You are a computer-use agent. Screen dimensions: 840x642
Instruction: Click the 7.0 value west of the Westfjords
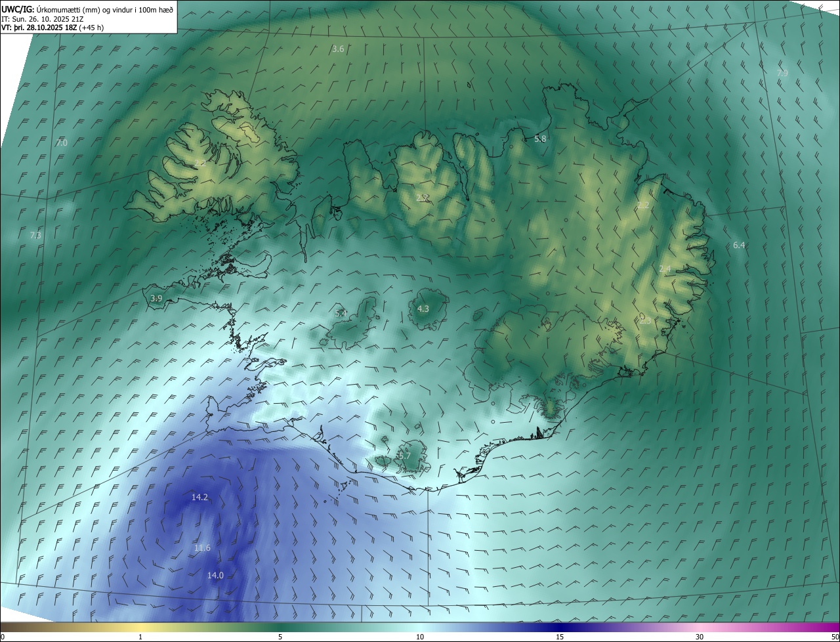(x=62, y=142)
